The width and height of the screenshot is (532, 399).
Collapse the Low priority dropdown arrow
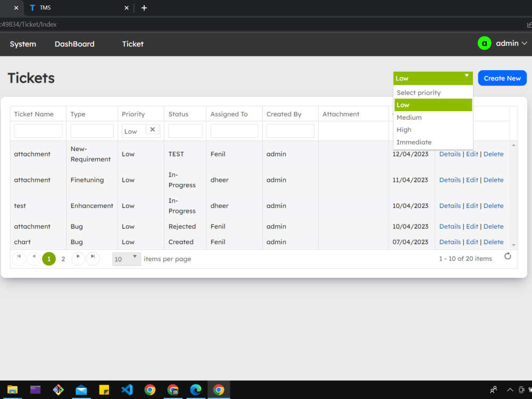[467, 76]
